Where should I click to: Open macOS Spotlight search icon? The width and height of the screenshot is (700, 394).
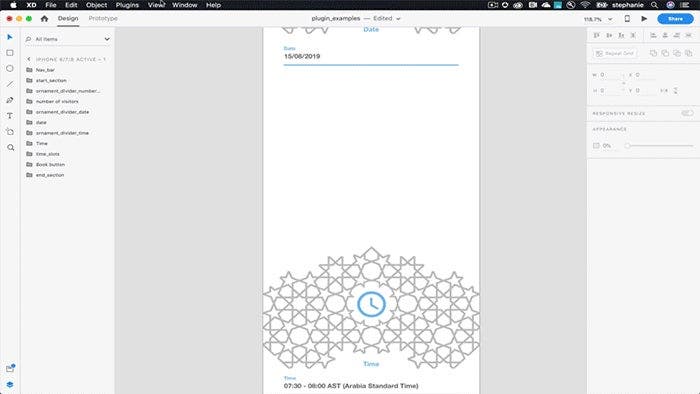[654, 5]
